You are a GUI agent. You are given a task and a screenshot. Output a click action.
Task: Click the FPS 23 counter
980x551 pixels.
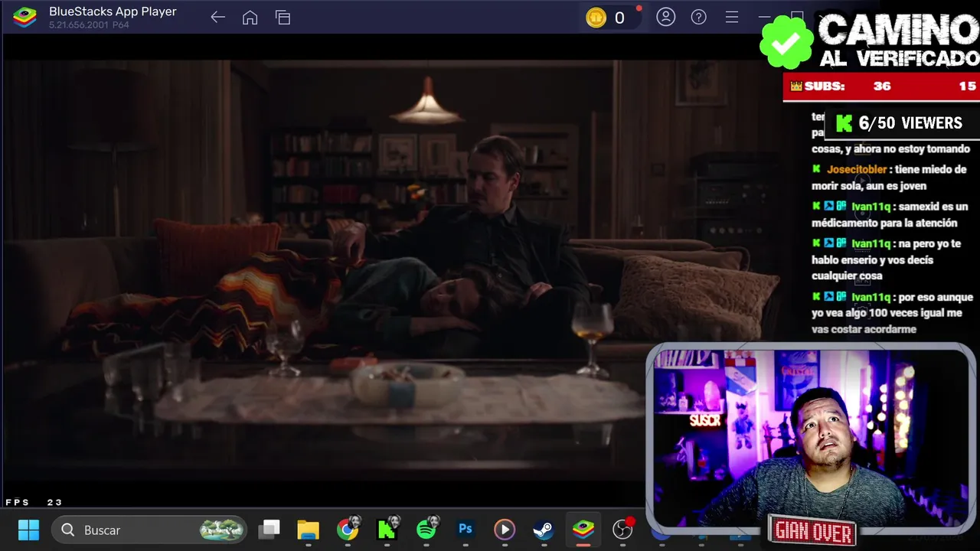34,503
